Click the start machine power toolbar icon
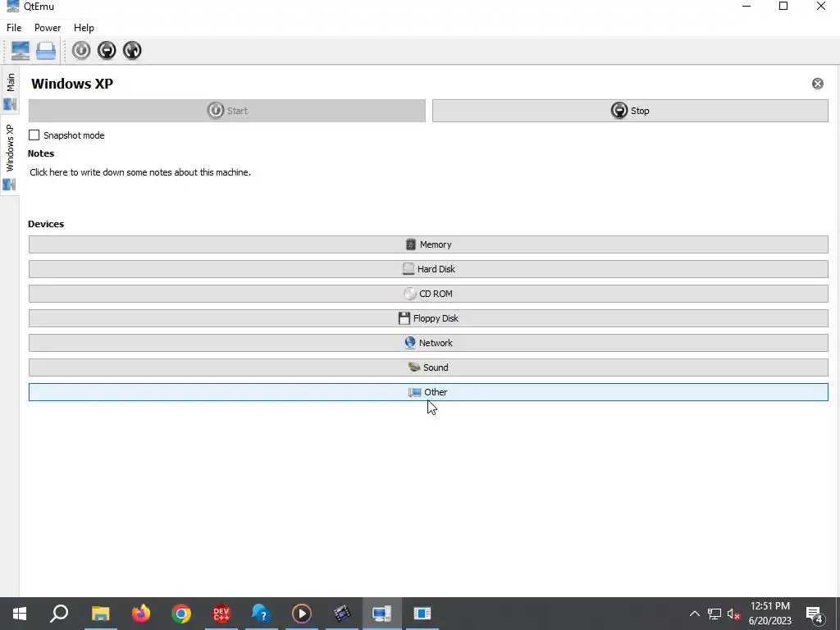 click(81, 50)
